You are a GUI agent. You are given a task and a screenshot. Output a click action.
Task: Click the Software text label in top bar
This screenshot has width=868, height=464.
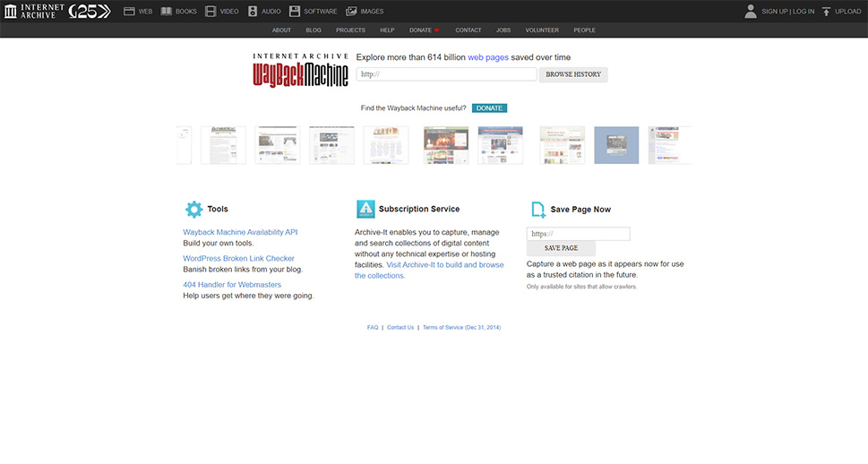click(321, 11)
